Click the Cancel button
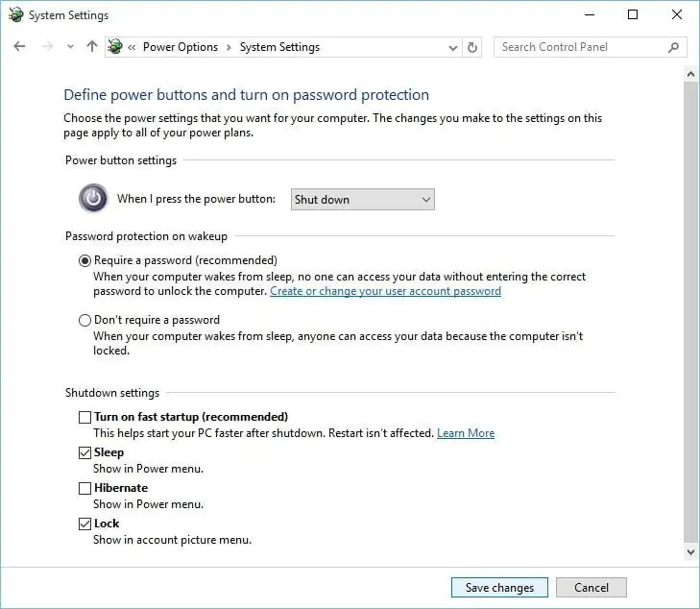This screenshot has width=700, height=609. pyautogui.click(x=591, y=587)
